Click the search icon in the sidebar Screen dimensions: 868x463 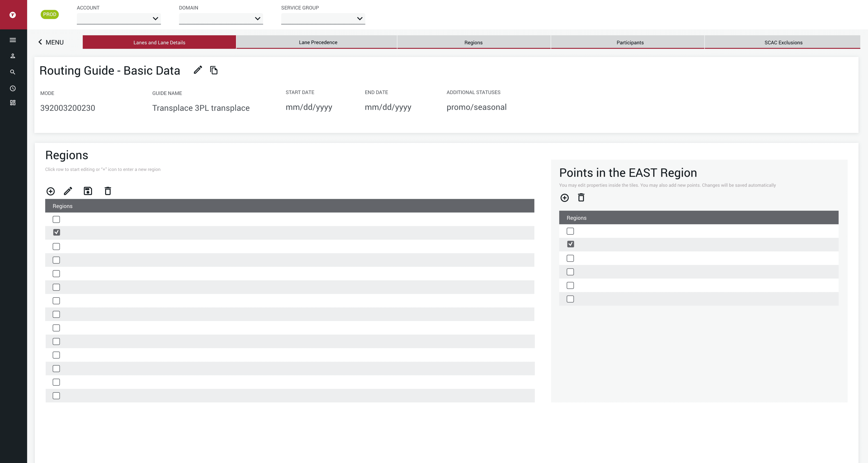13,72
